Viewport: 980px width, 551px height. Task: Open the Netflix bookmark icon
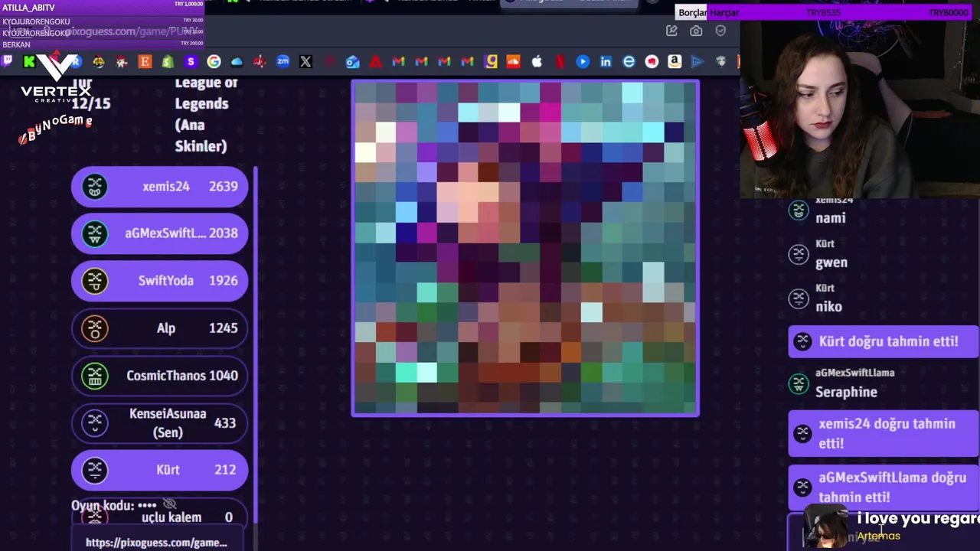coord(560,61)
